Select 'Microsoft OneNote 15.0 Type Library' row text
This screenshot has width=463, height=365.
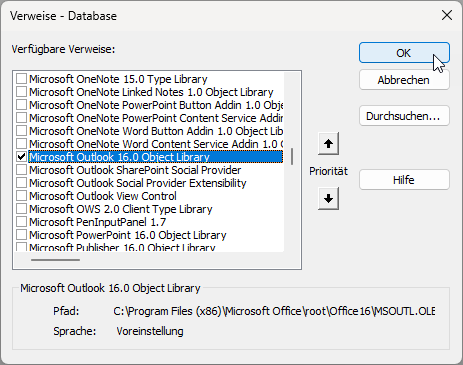point(118,79)
